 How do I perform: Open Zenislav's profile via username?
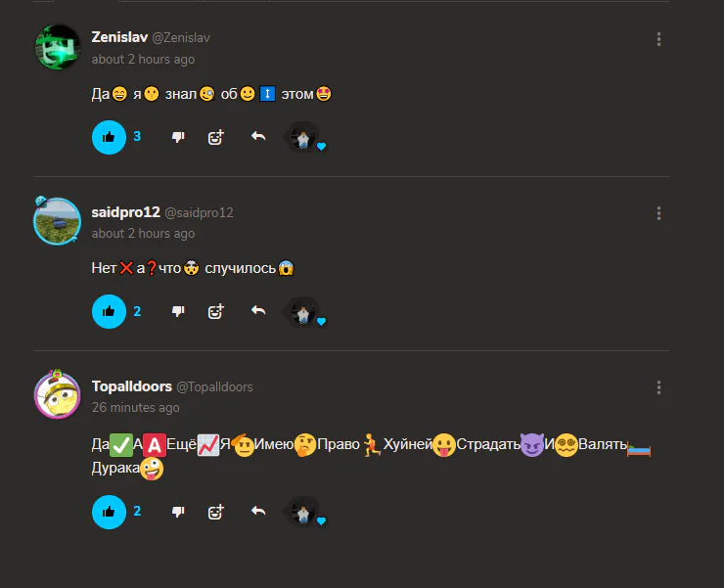click(119, 37)
